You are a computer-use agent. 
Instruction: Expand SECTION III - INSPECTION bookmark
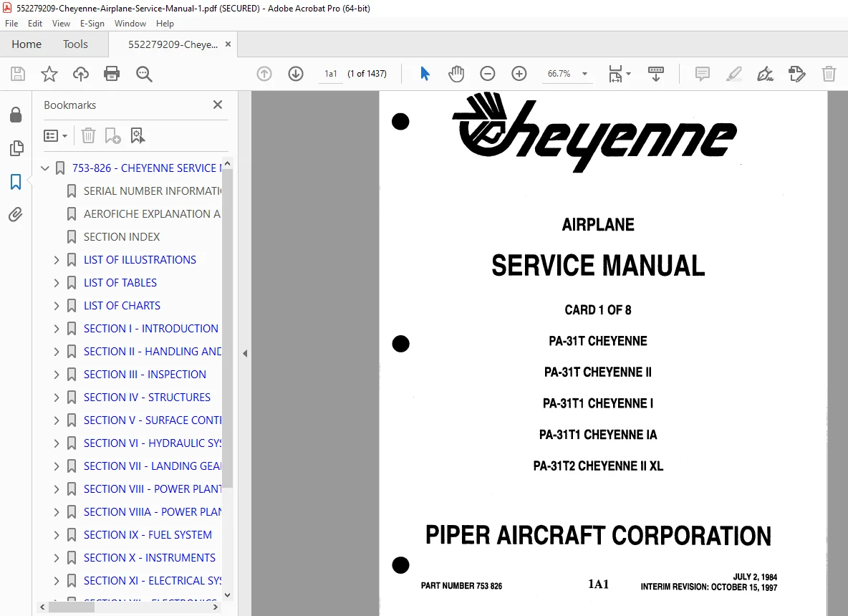pyautogui.click(x=57, y=375)
